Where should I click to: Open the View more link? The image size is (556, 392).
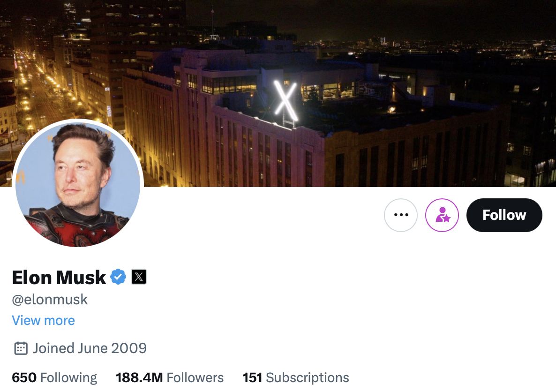[43, 320]
